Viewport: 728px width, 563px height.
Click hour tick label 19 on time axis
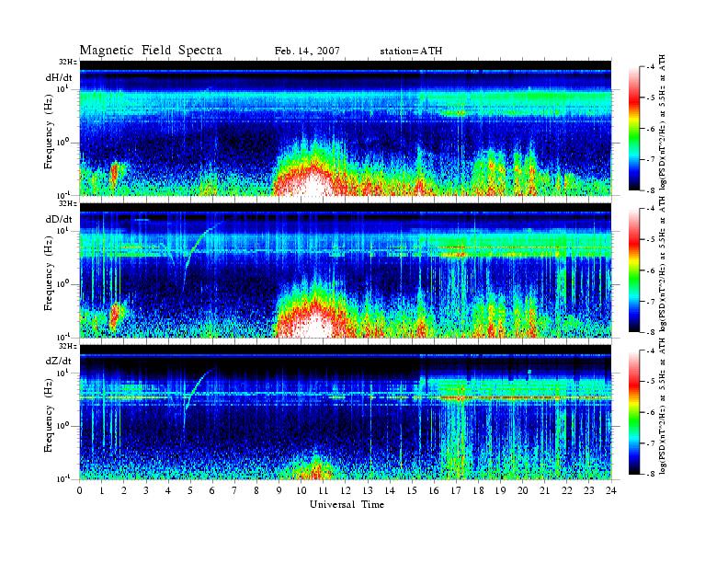(x=500, y=490)
